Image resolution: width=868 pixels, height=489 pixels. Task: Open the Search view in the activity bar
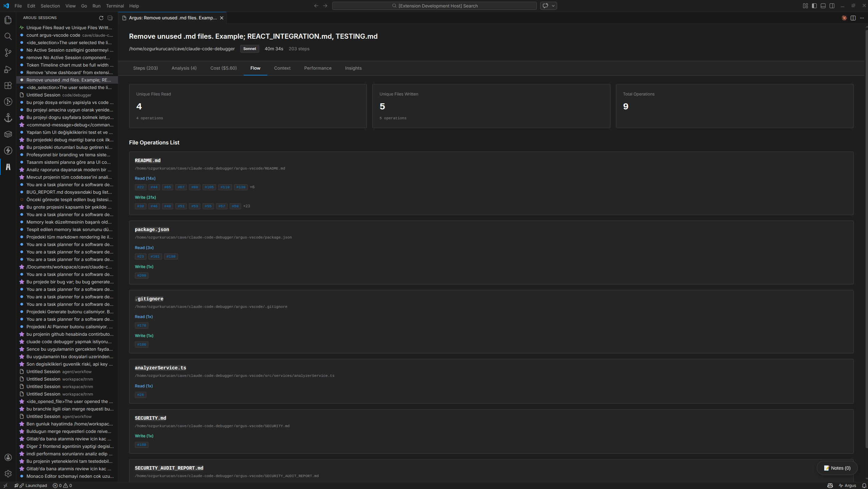point(8,36)
